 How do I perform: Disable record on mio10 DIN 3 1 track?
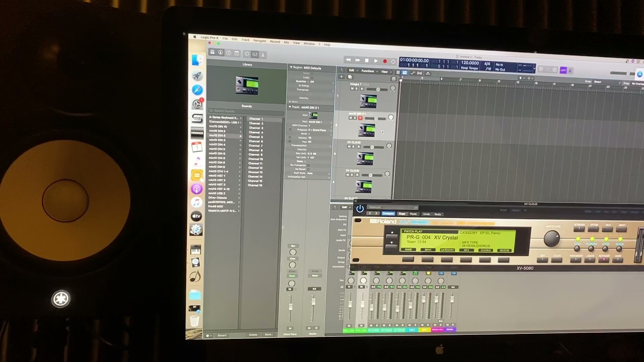[x=360, y=118]
